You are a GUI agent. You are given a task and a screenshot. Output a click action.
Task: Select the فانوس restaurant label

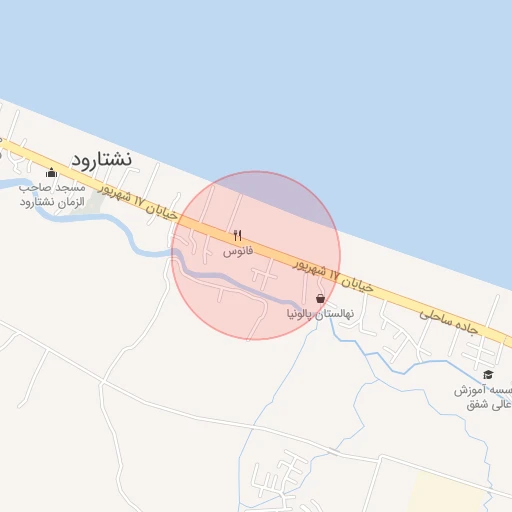point(238,251)
